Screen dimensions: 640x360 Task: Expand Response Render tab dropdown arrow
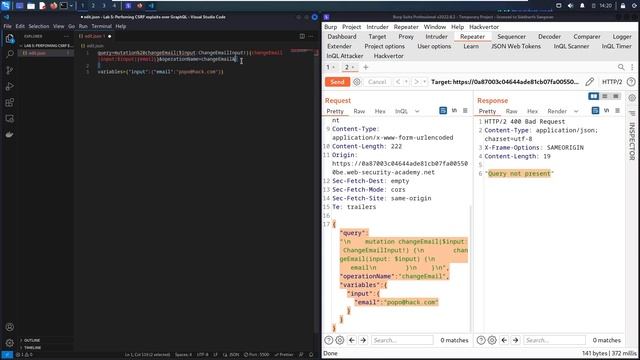[576, 111]
